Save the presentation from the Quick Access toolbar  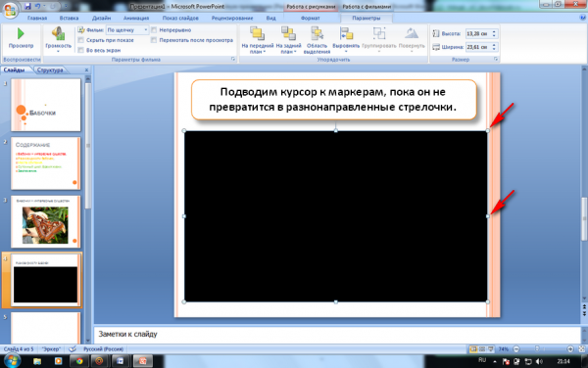coord(27,7)
